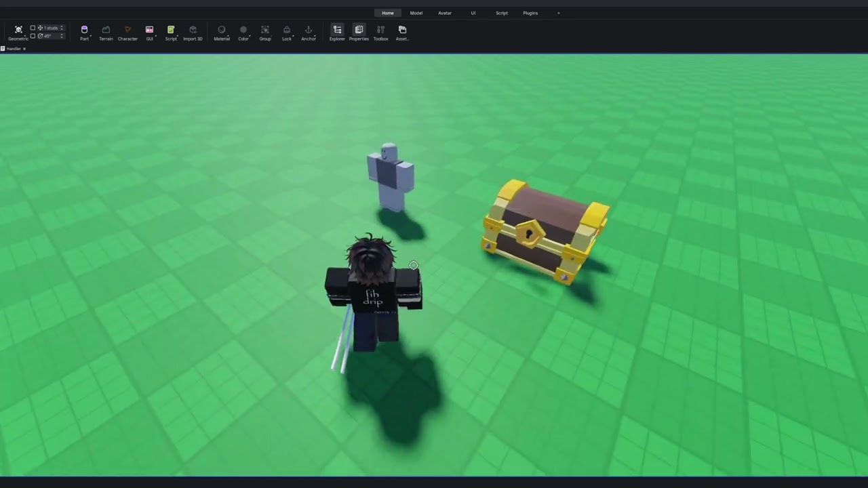This screenshot has width=868, height=488.
Task: Switch to the Home tab
Action: (x=388, y=13)
